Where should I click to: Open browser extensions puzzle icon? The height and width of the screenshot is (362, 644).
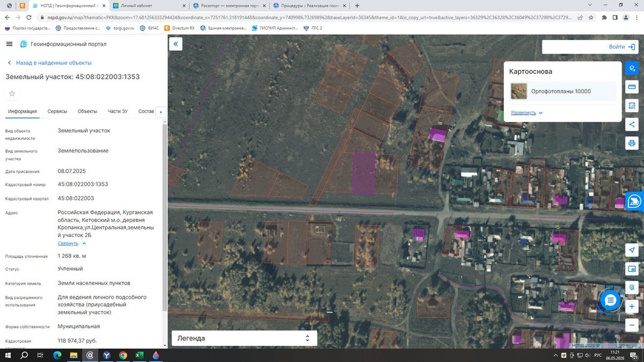[604, 17]
